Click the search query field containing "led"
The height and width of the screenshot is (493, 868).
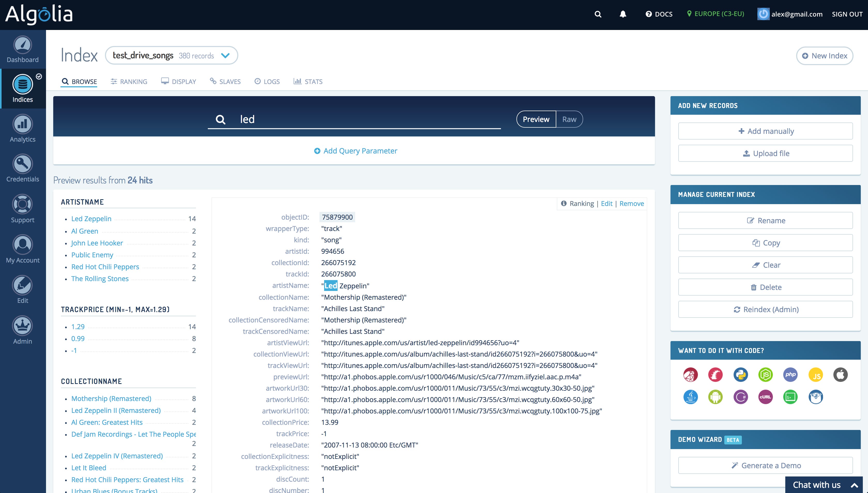[x=354, y=119]
